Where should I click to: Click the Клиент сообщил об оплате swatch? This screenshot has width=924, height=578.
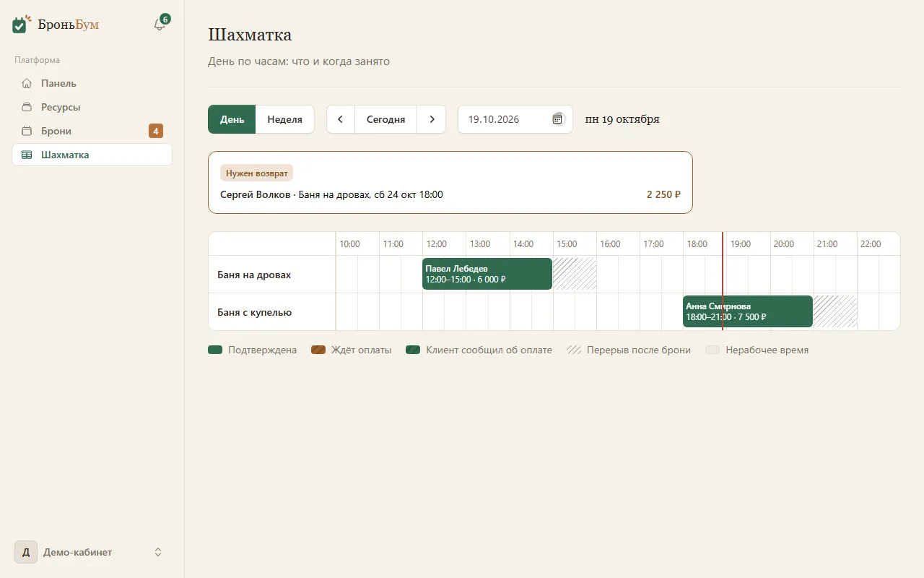[x=413, y=350]
